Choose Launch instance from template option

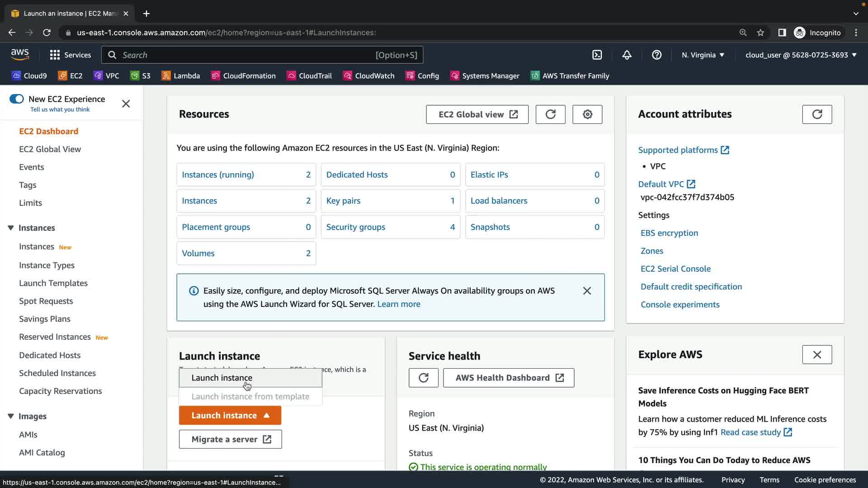coord(250,397)
